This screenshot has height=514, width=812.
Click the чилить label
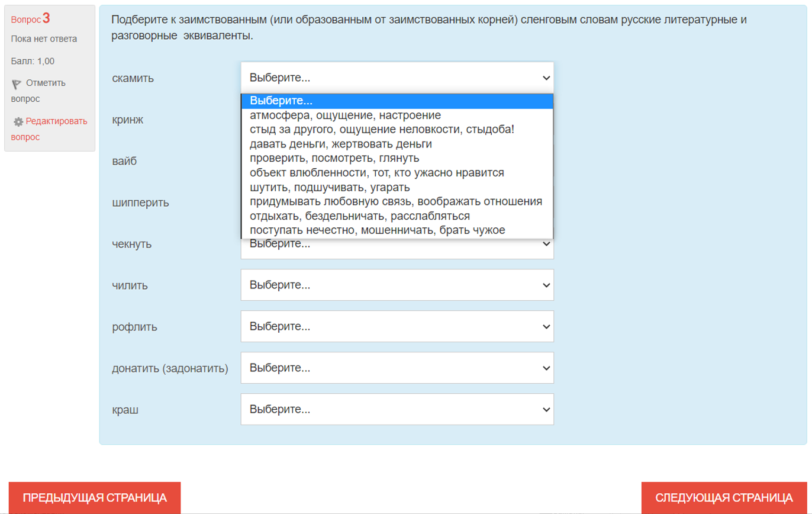pos(130,285)
